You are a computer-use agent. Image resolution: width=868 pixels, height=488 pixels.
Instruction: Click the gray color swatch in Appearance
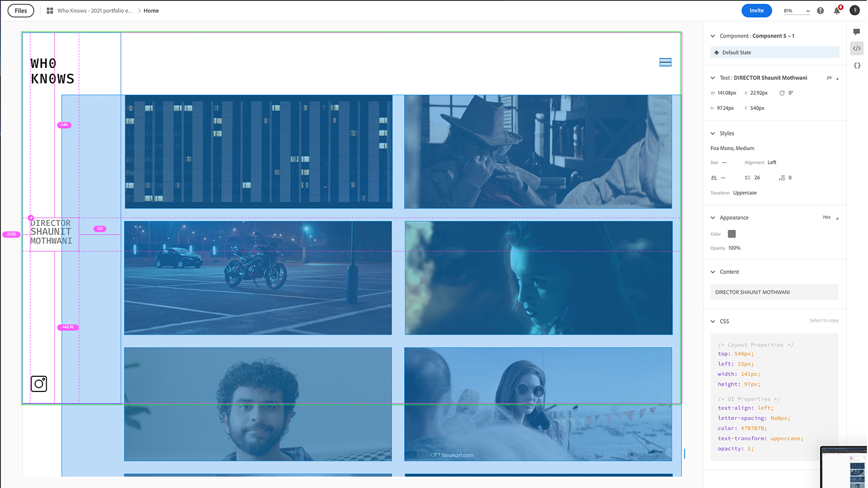[x=732, y=234]
